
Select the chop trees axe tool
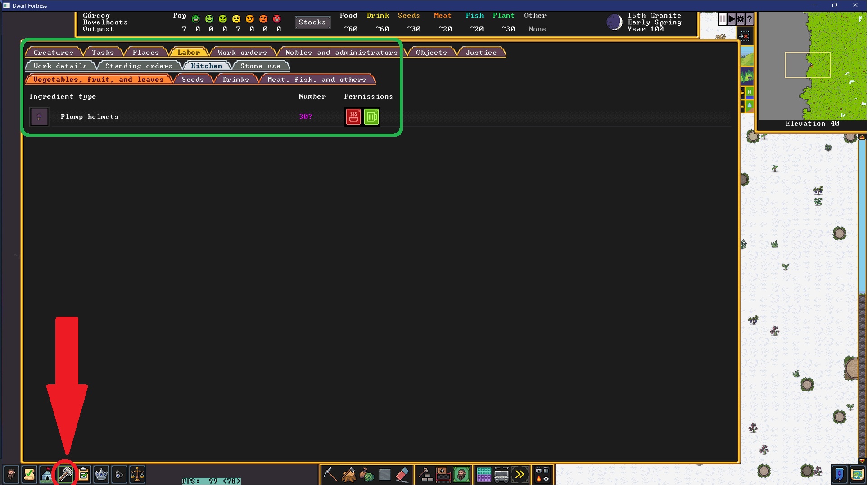tap(349, 474)
